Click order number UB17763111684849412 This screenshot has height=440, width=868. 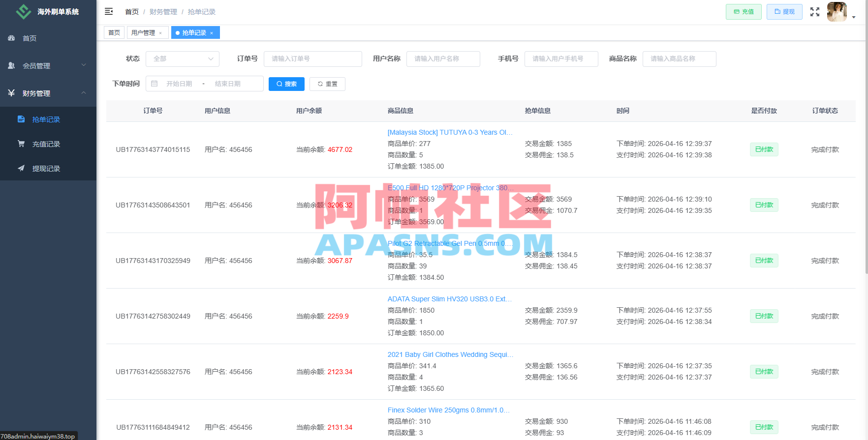pos(153,427)
